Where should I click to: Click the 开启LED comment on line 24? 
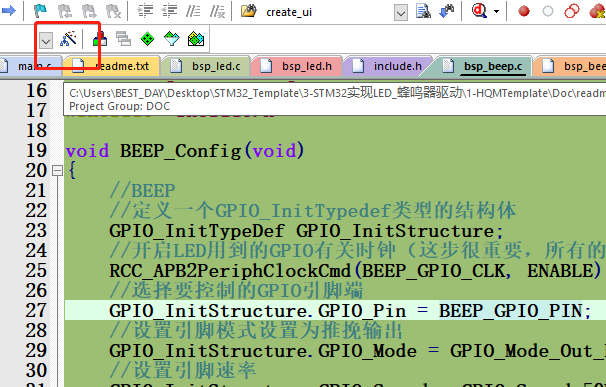pos(357,251)
